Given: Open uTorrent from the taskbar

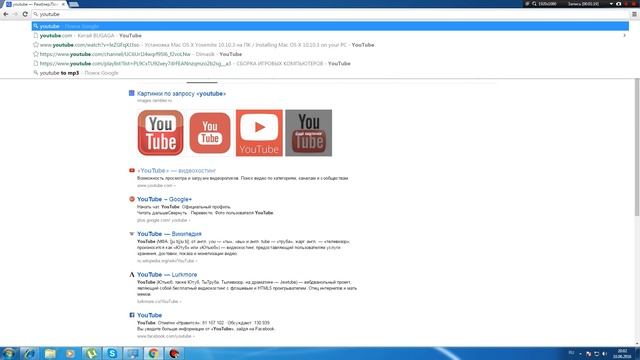Looking at the screenshot, I should (91, 353).
